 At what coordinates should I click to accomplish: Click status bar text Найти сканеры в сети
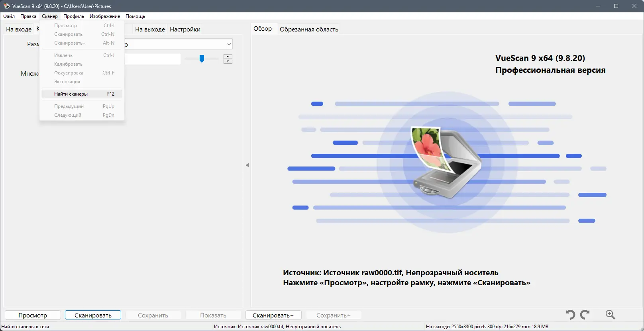[25, 327]
